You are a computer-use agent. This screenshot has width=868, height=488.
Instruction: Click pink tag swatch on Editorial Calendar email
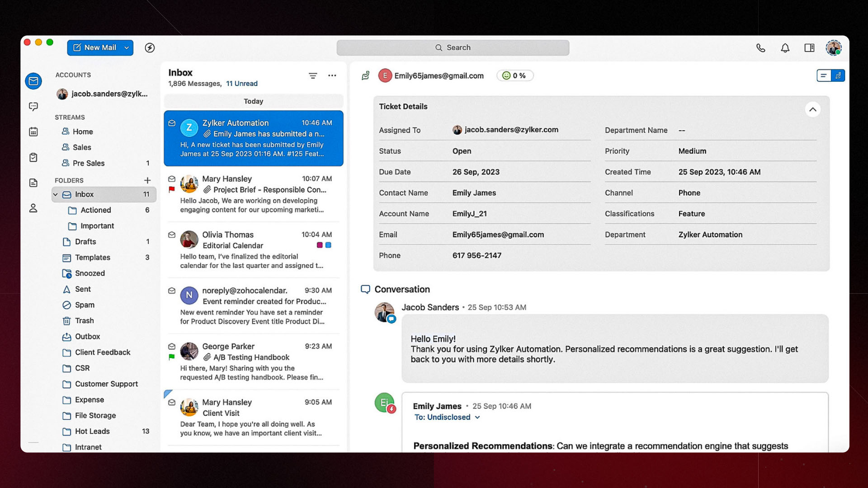point(320,245)
